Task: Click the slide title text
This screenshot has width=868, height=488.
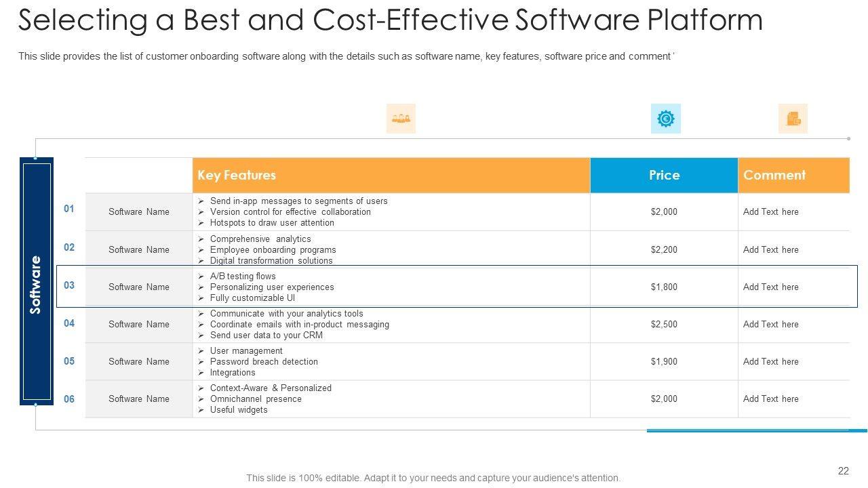Action: (391, 20)
